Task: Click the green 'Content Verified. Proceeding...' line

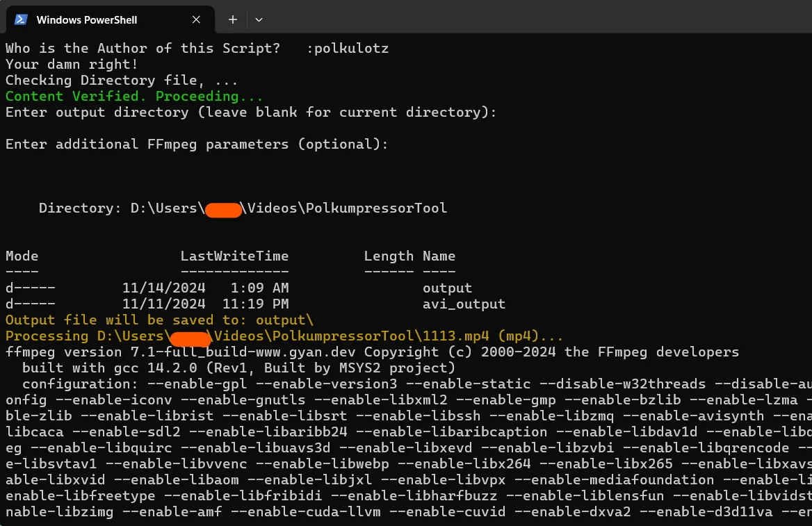Action: coord(134,97)
